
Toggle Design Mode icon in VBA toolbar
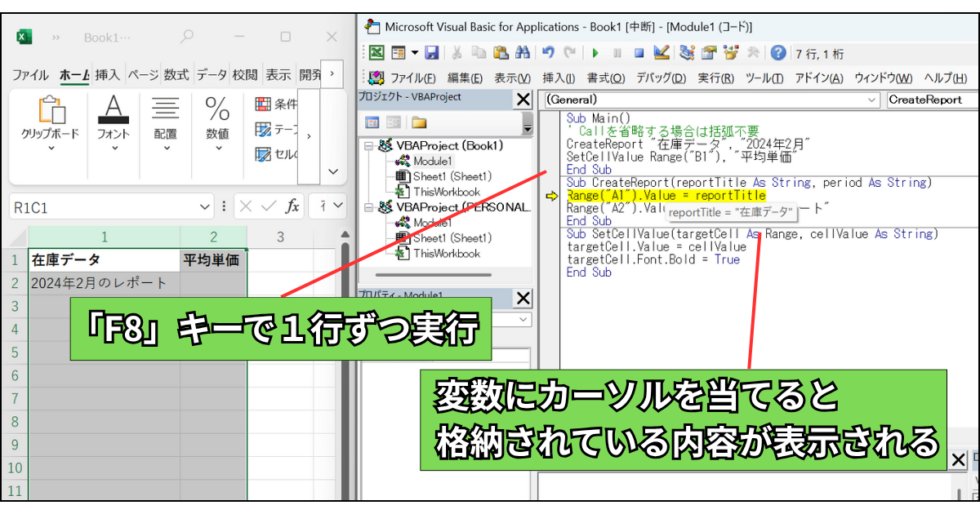(x=662, y=53)
